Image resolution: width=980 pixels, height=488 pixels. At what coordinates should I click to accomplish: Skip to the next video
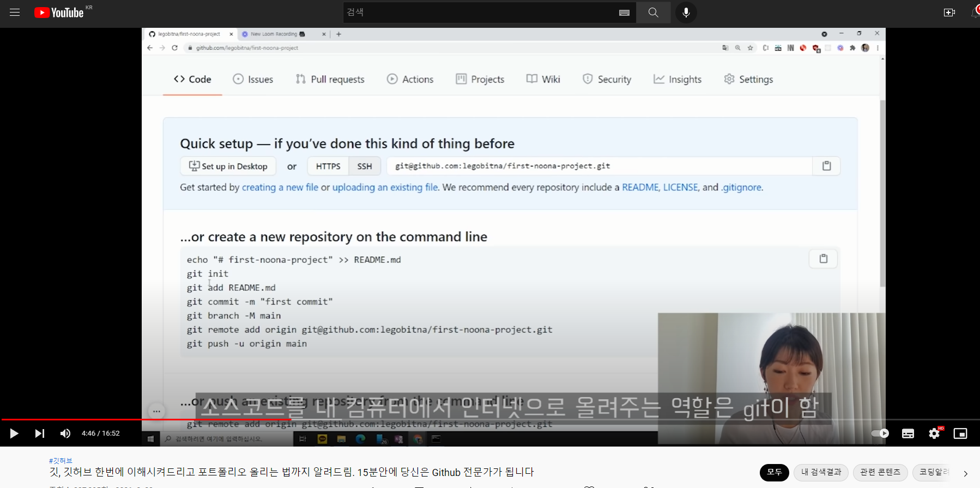(40, 433)
